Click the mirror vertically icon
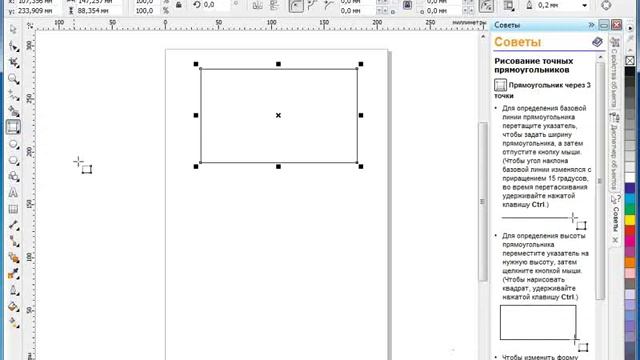Image resolution: width=640 pixels, height=360 pixels. click(274, 5)
